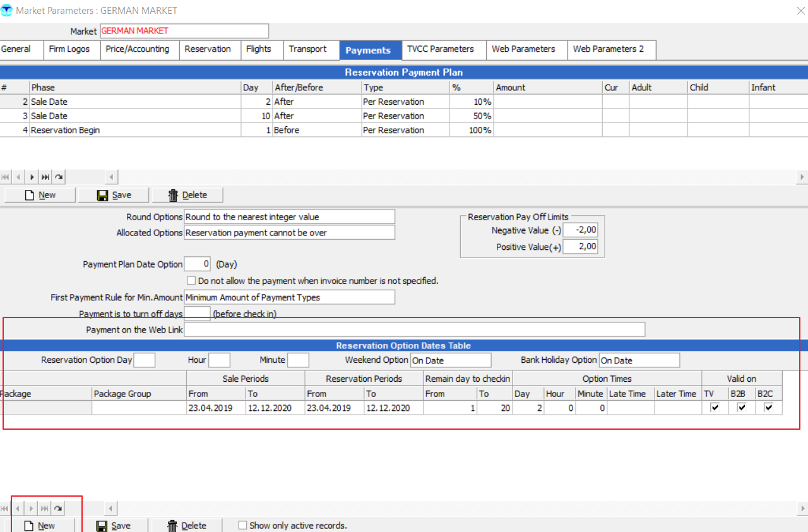Click next record arrow in payment plan navigator

[x=32, y=177]
